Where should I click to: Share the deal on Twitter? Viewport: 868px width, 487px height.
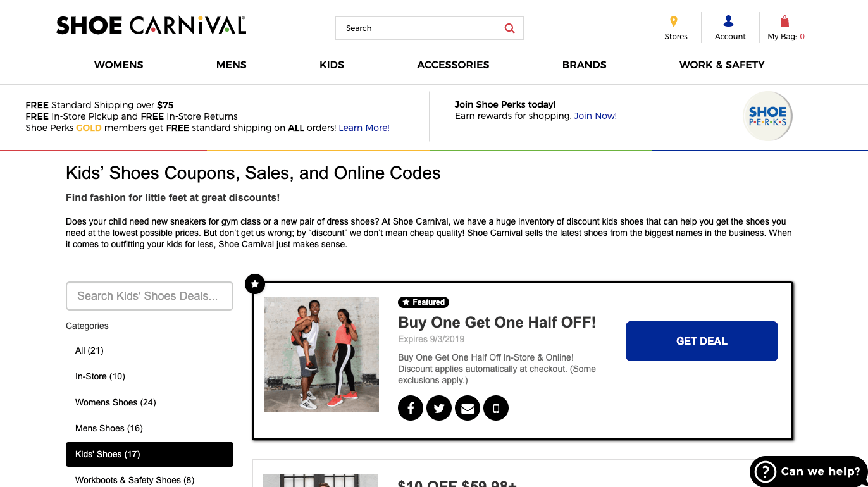[x=439, y=409]
